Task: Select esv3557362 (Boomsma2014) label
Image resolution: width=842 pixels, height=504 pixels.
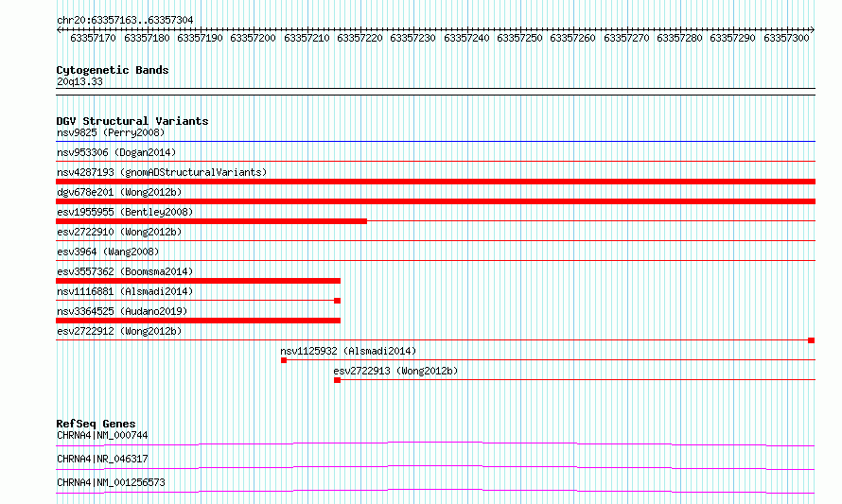Action: 125,271
